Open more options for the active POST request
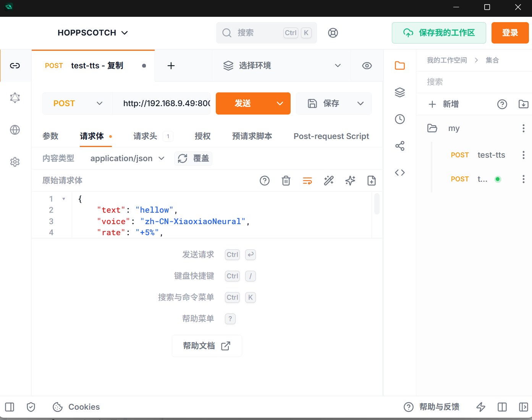This screenshot has height=420, width=532. click(524, 179)
